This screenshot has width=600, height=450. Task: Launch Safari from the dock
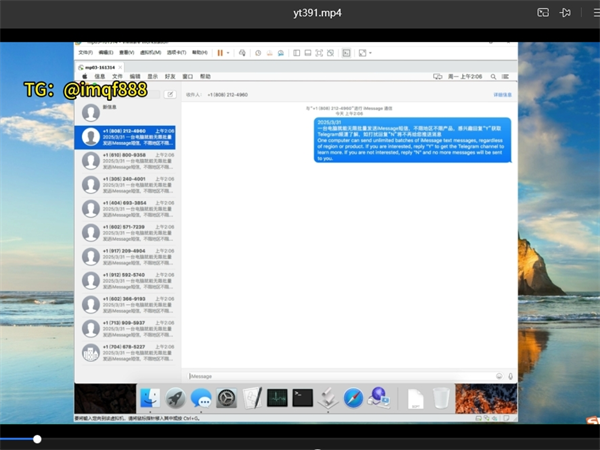pos(353,398)
